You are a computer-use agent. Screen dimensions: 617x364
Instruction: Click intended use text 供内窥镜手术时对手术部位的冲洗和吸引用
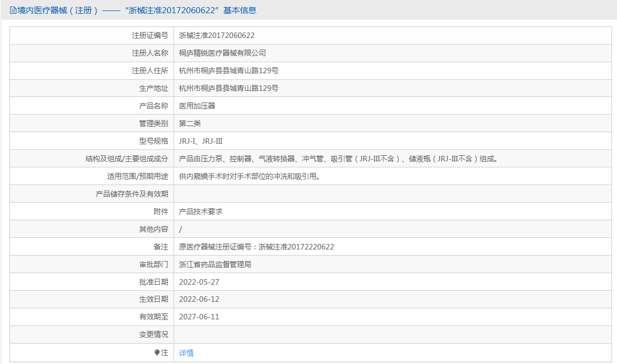coord(250,176)
